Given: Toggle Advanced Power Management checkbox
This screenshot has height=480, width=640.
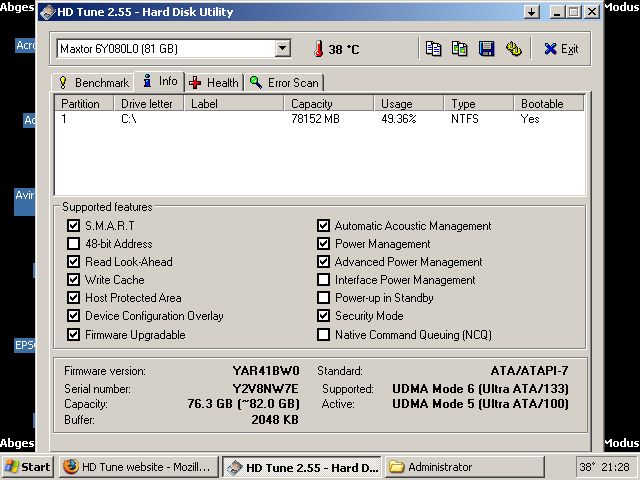Looking at the screenshot, I should (323, 262).
